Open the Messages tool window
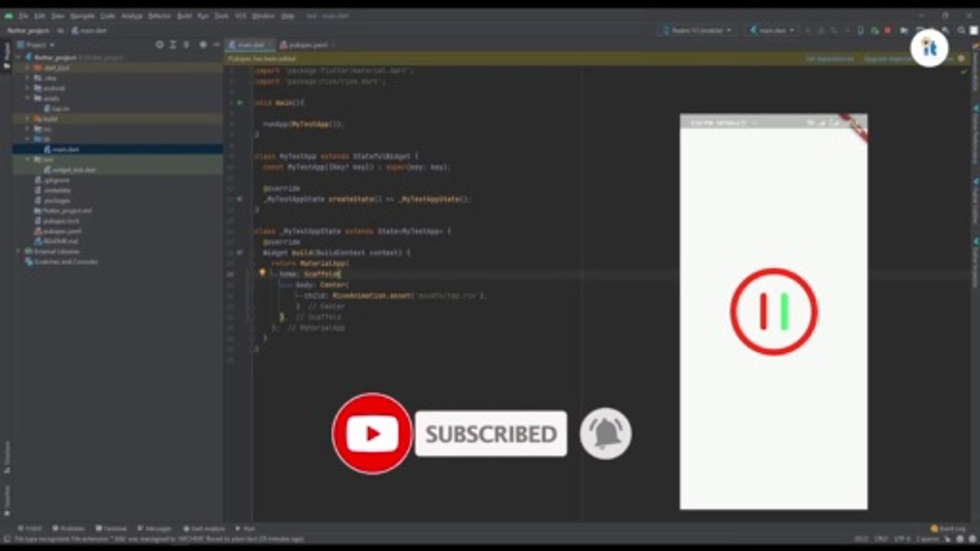The height and width of the screenshot is (551, 980). tap(154, 528)
